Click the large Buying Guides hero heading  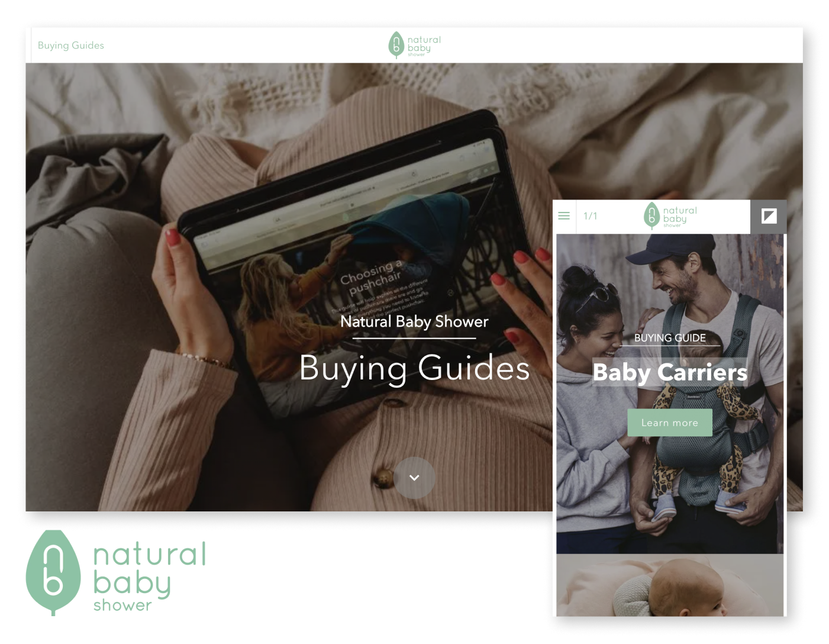[x=414, y=368]
